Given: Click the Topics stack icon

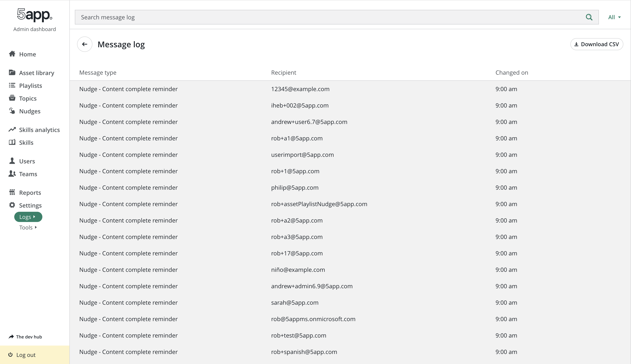Looking at the screenshot, I should tap(12, 98).
